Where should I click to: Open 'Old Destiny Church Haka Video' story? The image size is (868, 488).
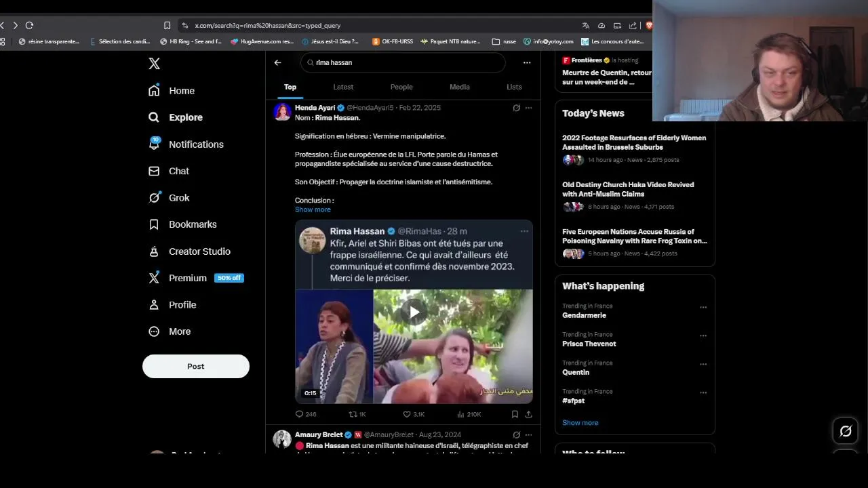(x=635, y=195)
